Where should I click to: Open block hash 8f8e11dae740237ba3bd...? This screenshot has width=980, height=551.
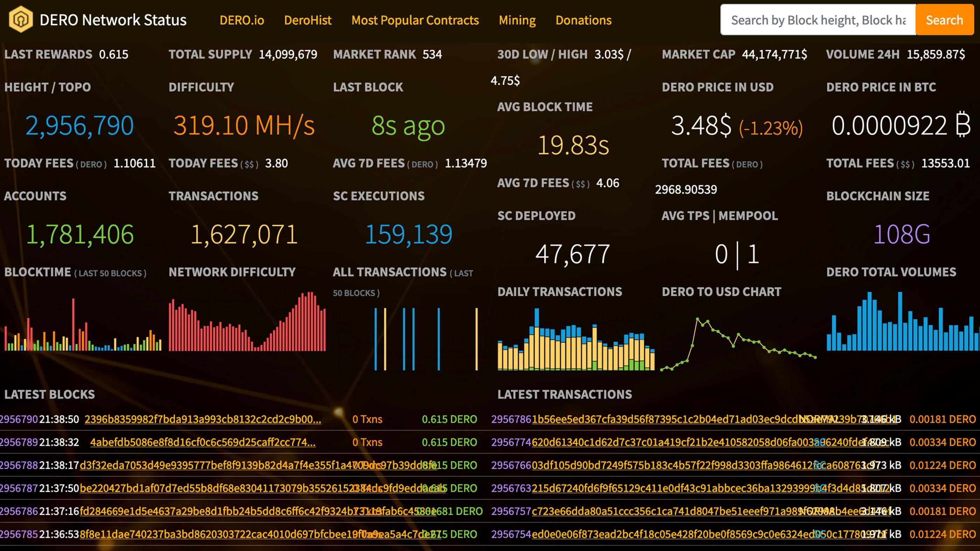point(260,534)
